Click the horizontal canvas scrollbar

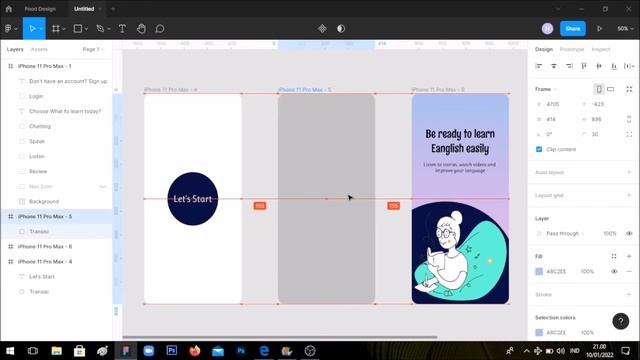click(x=280, y=337)
